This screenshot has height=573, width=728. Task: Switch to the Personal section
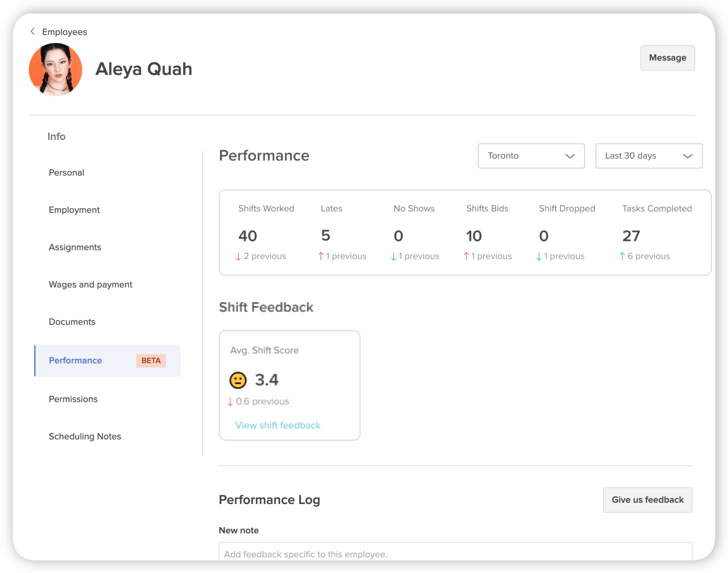point(66,172)
